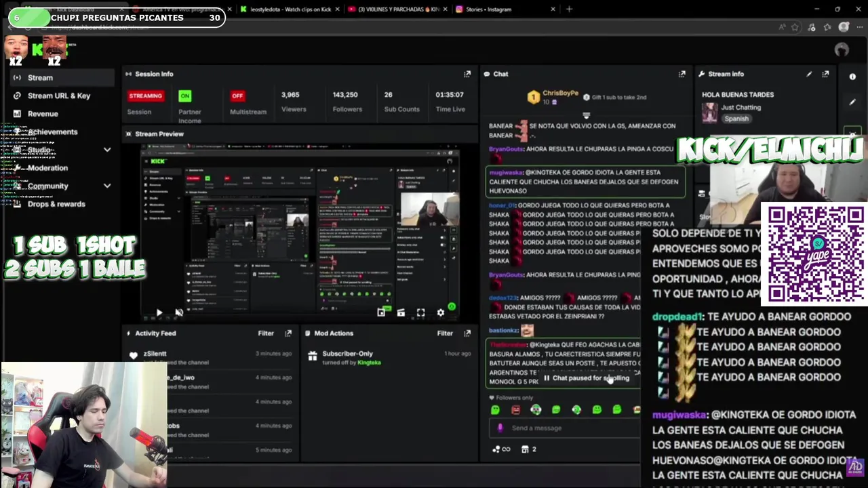The image size is (868, 488).
Task: Click BryanGouts username in chat
Action: pyautogui.click(x=506, y=149)
